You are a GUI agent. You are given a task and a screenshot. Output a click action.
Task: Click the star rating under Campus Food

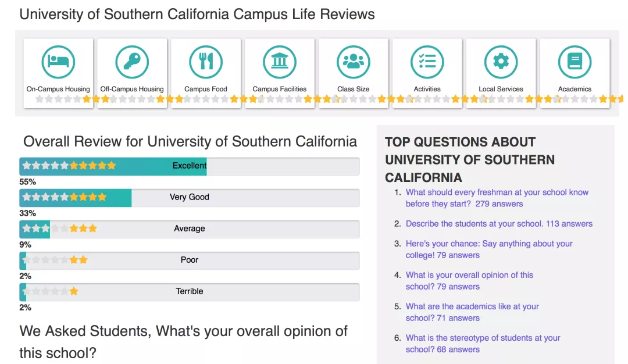206,99
